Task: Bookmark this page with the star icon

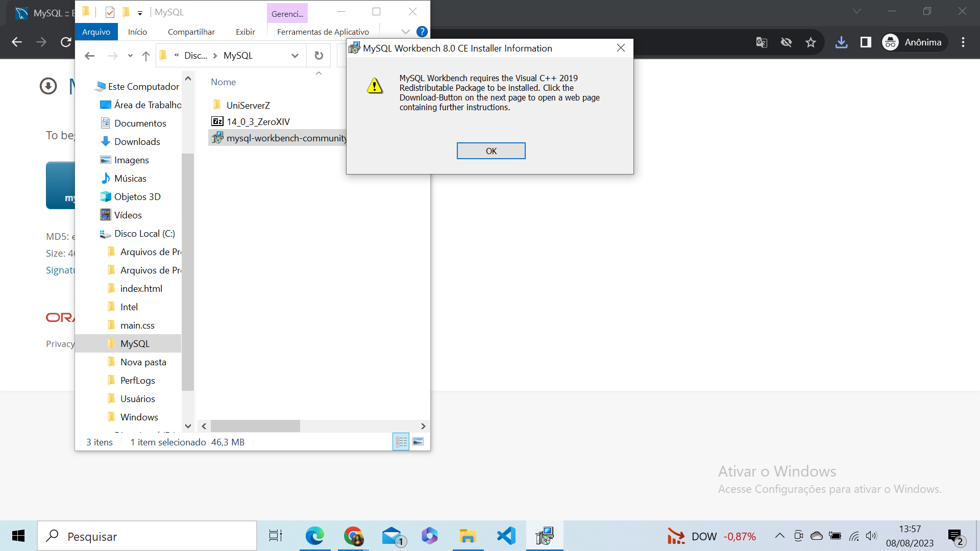Action: pos(811,42)
